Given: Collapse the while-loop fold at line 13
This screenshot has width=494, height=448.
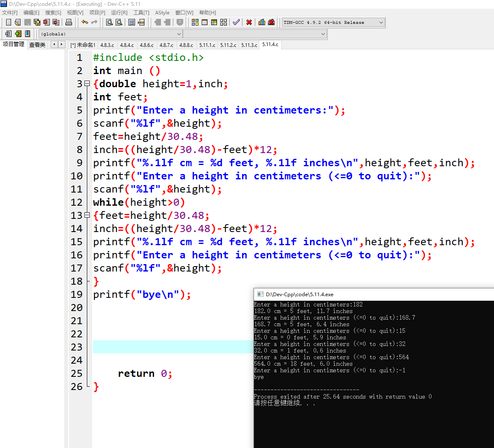Looking at the screenshot, I should click(x=87, y=215).
